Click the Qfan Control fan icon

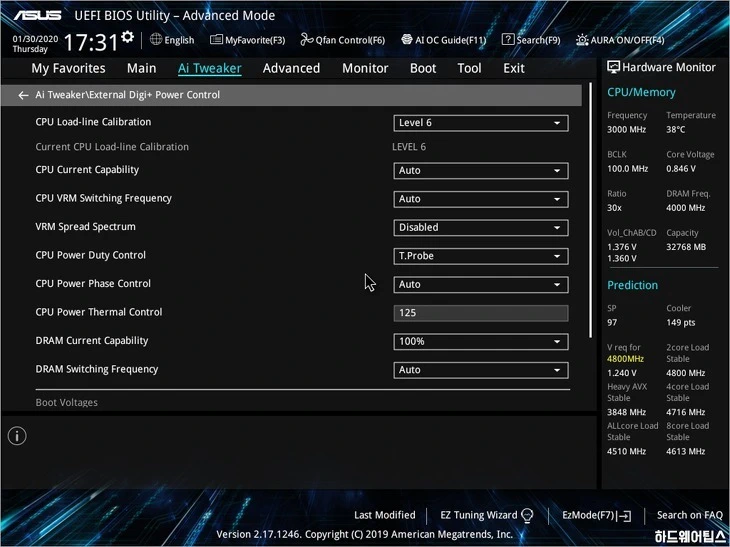pyautogui.click(x=306, y=40)
